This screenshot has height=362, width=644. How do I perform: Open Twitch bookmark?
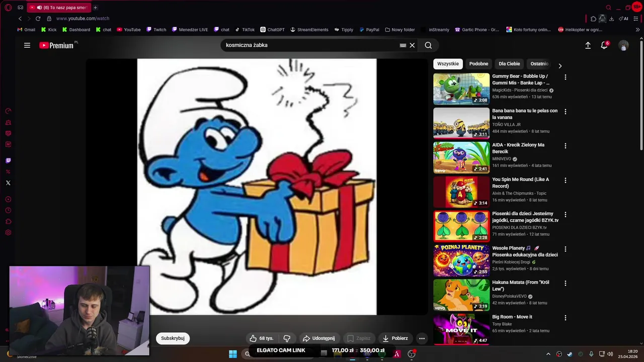tap(156, 30)
